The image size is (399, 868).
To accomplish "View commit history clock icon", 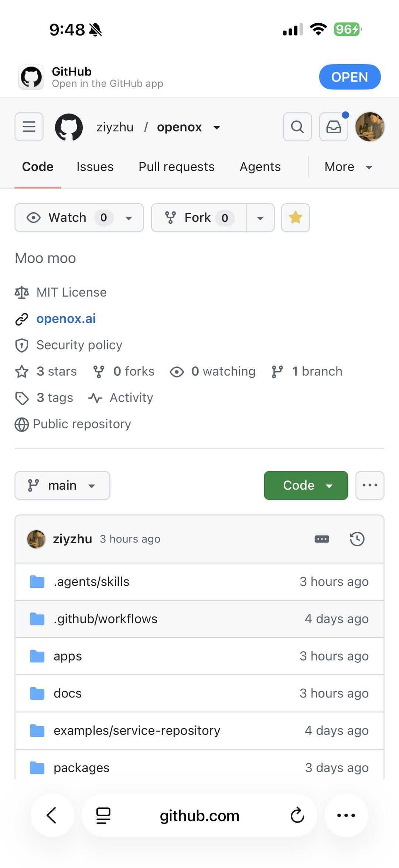I will 357,539.
